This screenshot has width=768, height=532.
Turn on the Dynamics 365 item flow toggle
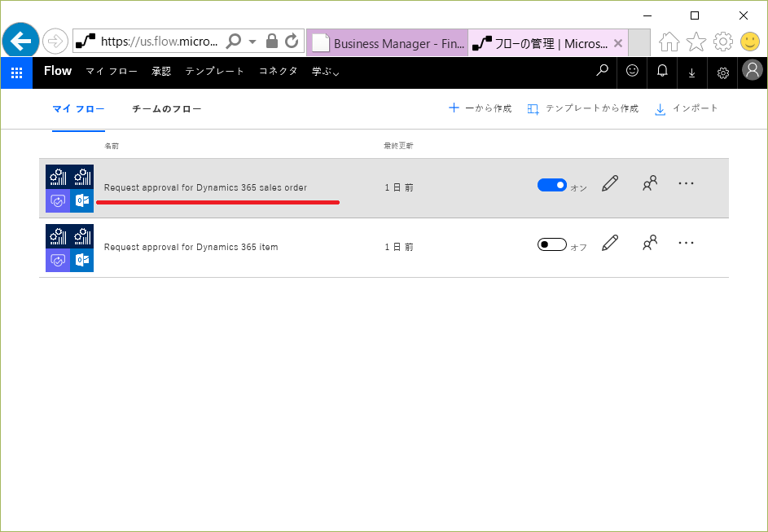point(552,244)
